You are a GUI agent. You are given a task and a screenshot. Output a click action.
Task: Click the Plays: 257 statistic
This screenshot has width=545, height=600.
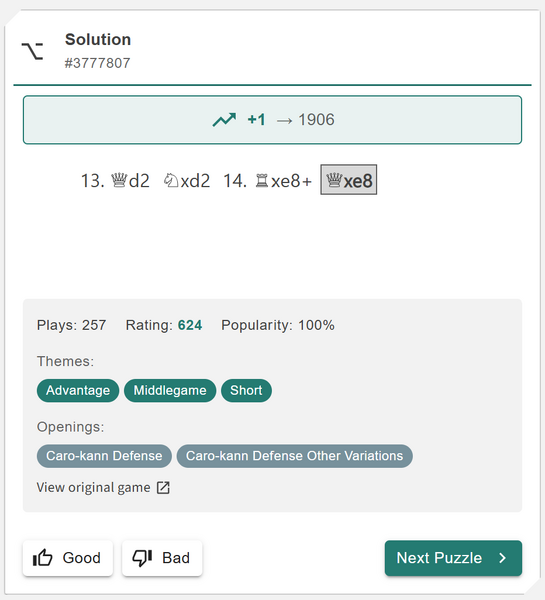point(71,325)
